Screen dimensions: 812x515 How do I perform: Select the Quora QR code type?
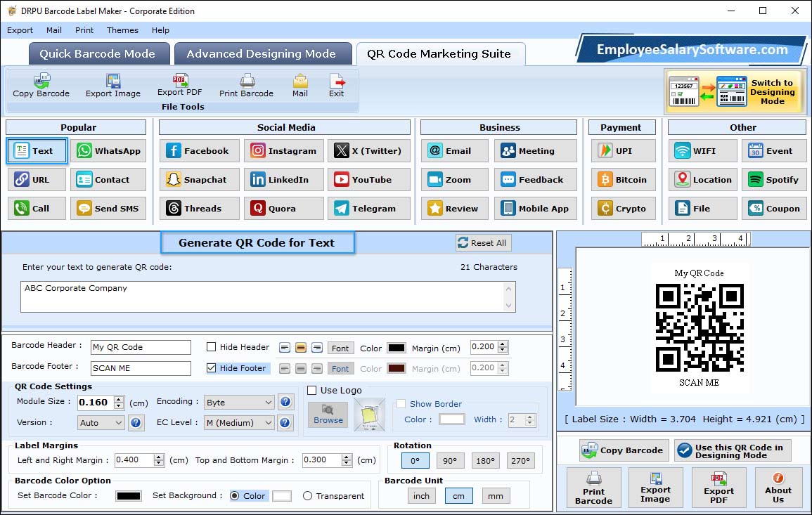[284, 208]
